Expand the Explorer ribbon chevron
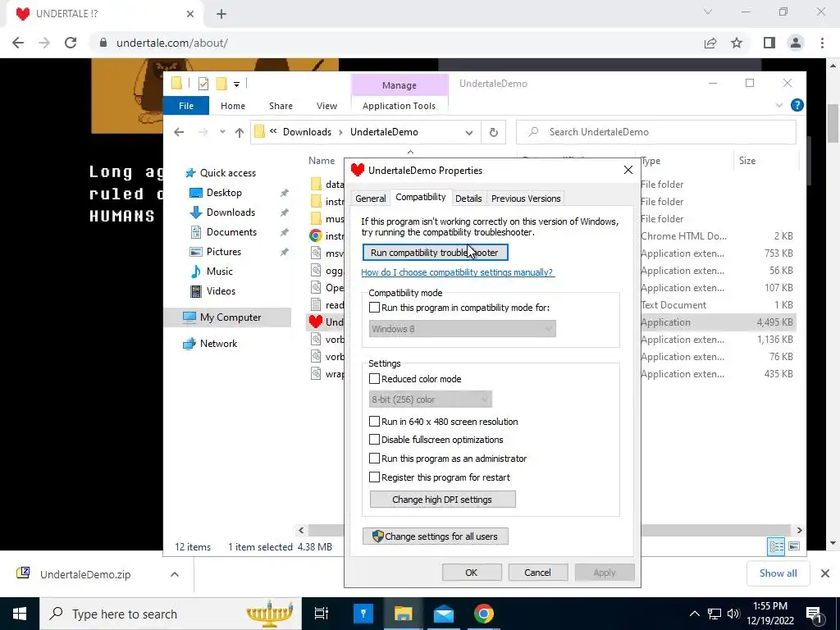The image size is (840, 630). (x=779, y=106)
